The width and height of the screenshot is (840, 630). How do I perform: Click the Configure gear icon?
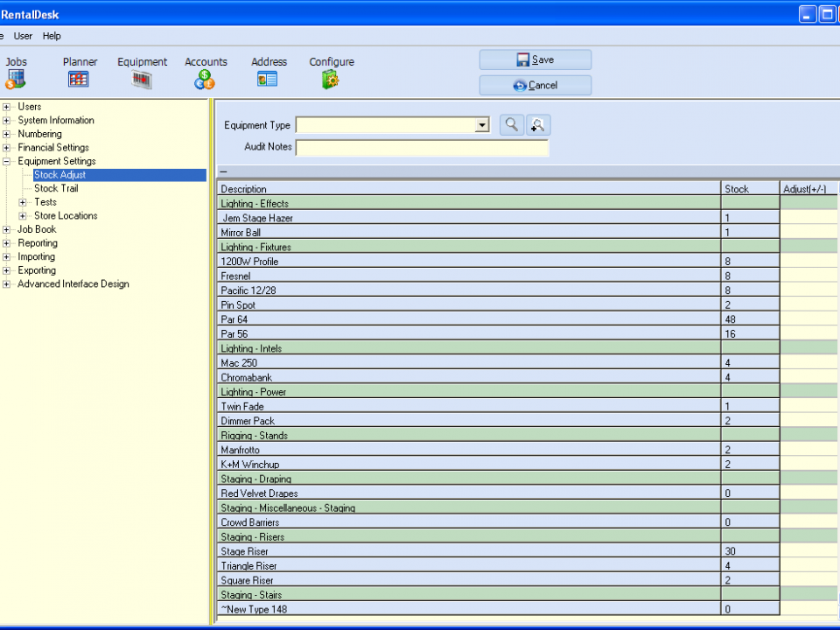(x=331, y=80)
